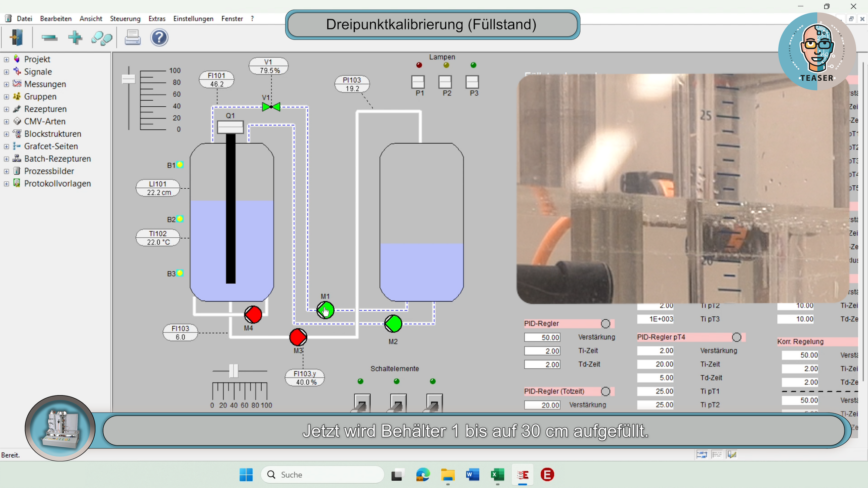Click the minus toolbar icon
This screenshot has height=488, width=868.
coord(49,38)
